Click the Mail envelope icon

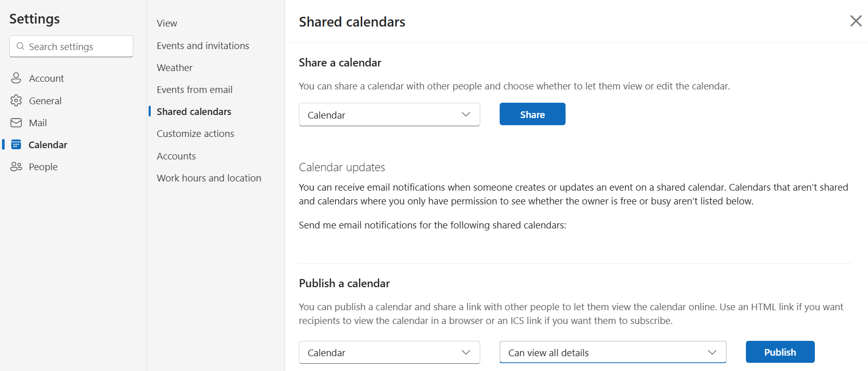click(16, 123)
